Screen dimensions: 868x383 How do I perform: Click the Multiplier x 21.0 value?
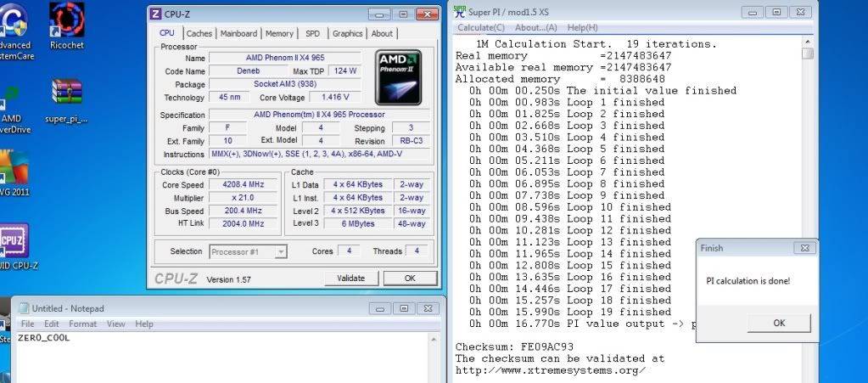pos(243,198)
